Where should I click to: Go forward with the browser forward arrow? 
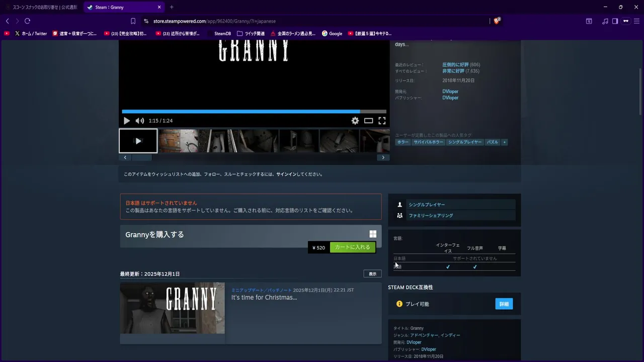[17, 21]
